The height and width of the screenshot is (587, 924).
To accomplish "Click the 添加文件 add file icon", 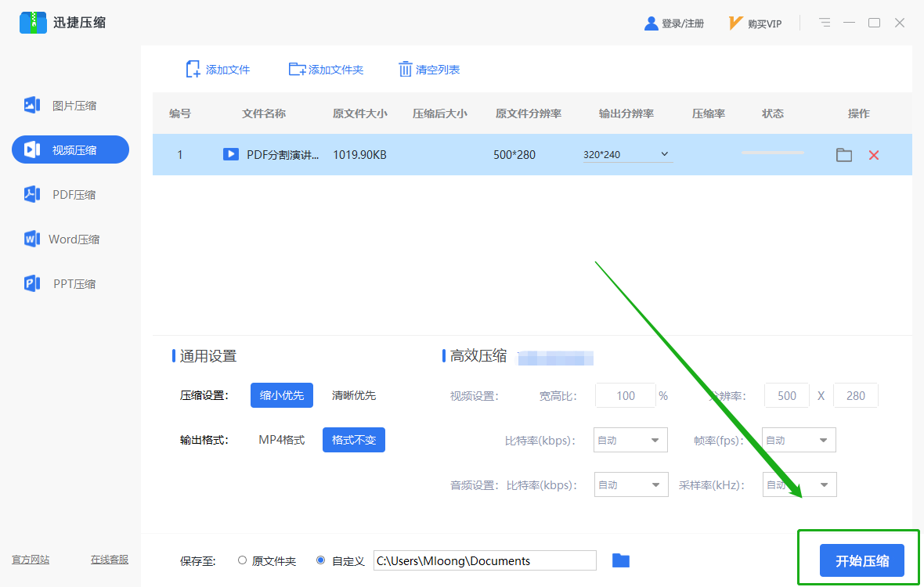I will [x=193, y=70].
